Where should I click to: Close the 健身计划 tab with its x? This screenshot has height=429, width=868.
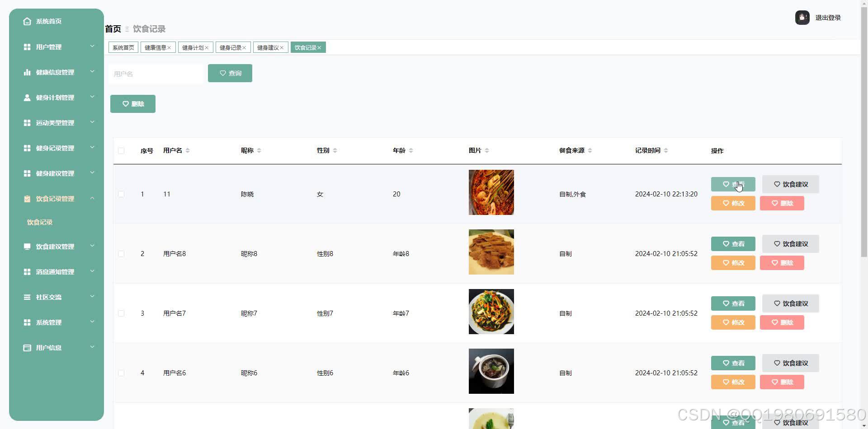[207, 48]
